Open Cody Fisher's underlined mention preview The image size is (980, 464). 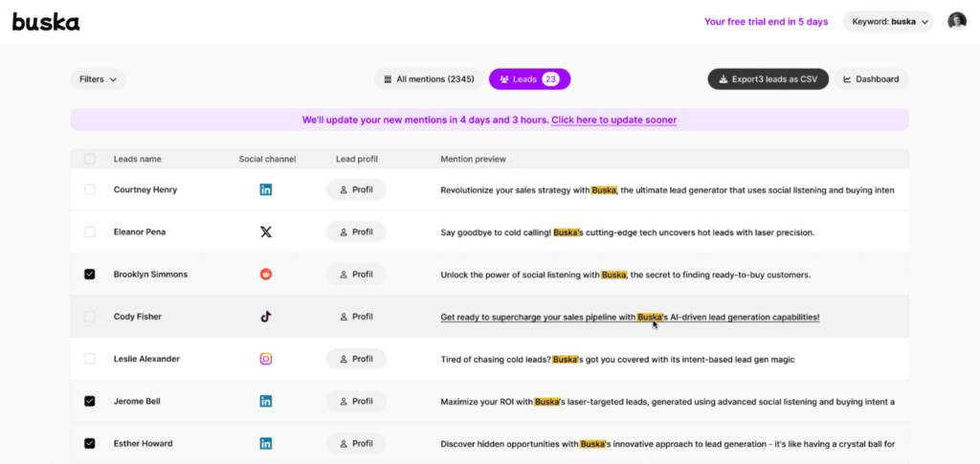click(630, 317)
